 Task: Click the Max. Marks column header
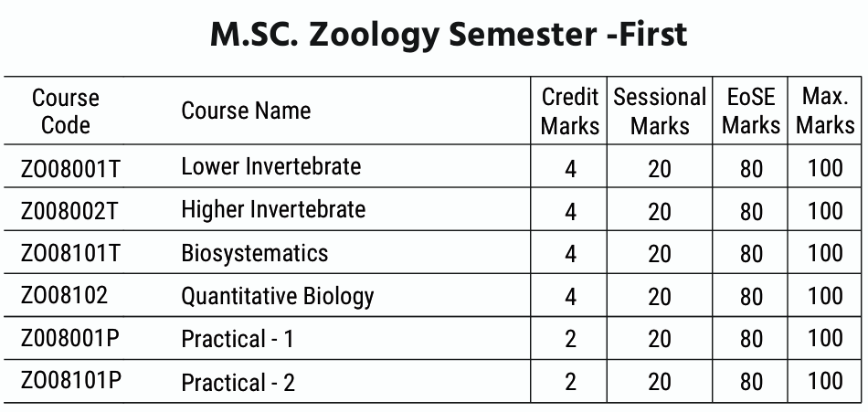825,111
